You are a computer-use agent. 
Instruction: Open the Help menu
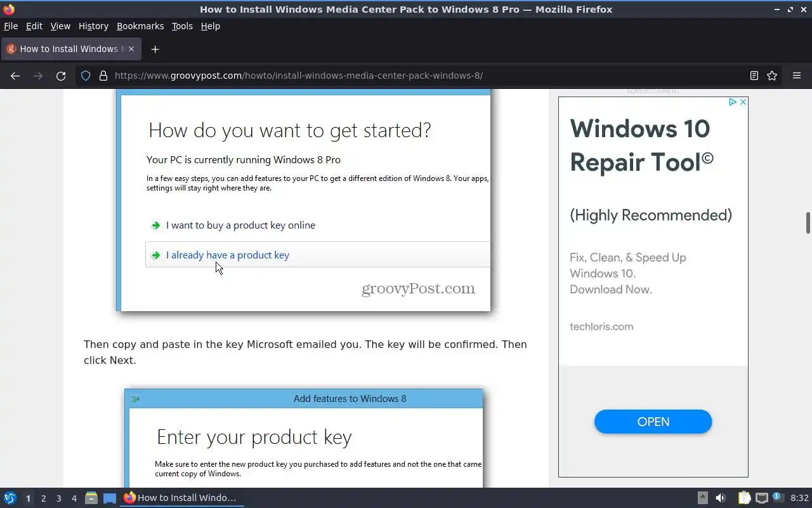coord(211,26)
